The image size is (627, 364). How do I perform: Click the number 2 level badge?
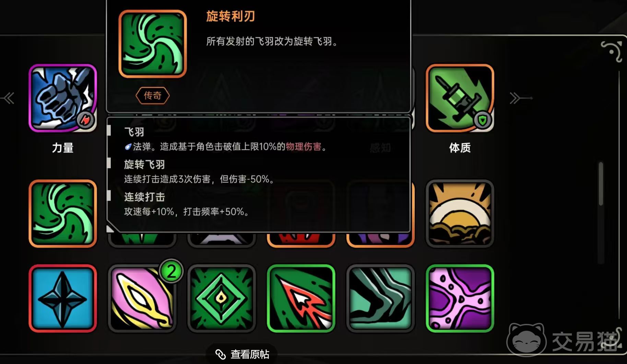tap(171, 271)
